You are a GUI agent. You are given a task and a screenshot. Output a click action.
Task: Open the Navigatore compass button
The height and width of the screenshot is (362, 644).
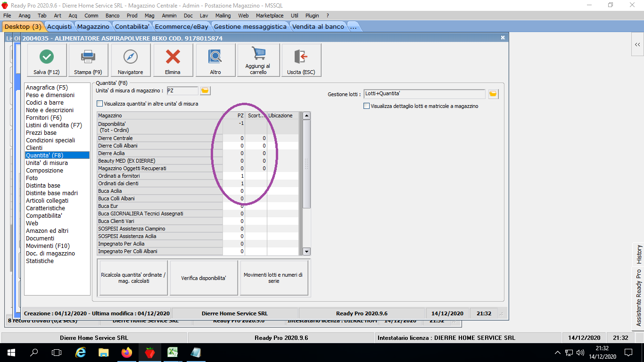tap(131, 60)
